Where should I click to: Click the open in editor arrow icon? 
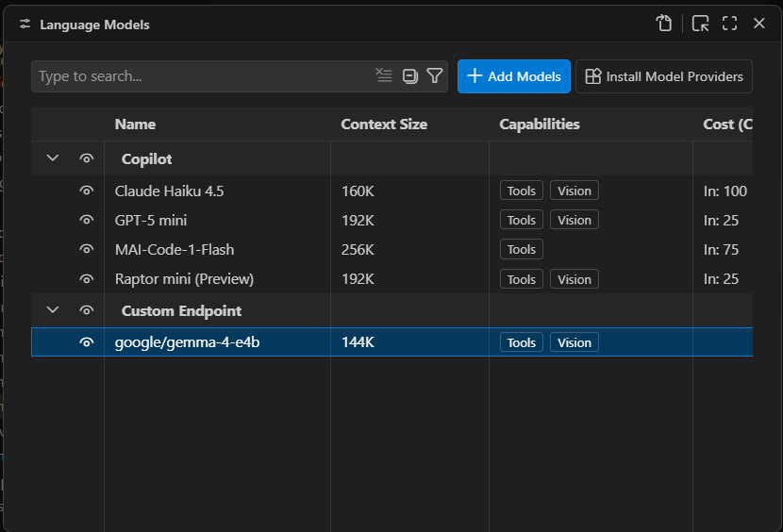coord(700,24)
